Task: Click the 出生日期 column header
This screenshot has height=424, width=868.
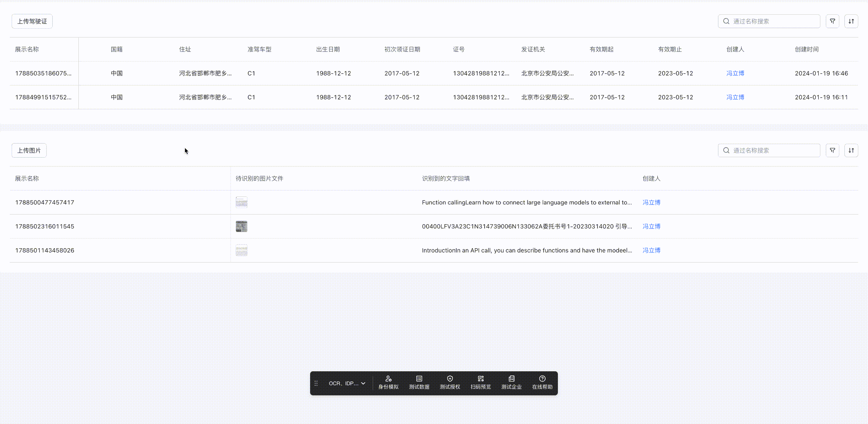Action: [x=328, y=49]
